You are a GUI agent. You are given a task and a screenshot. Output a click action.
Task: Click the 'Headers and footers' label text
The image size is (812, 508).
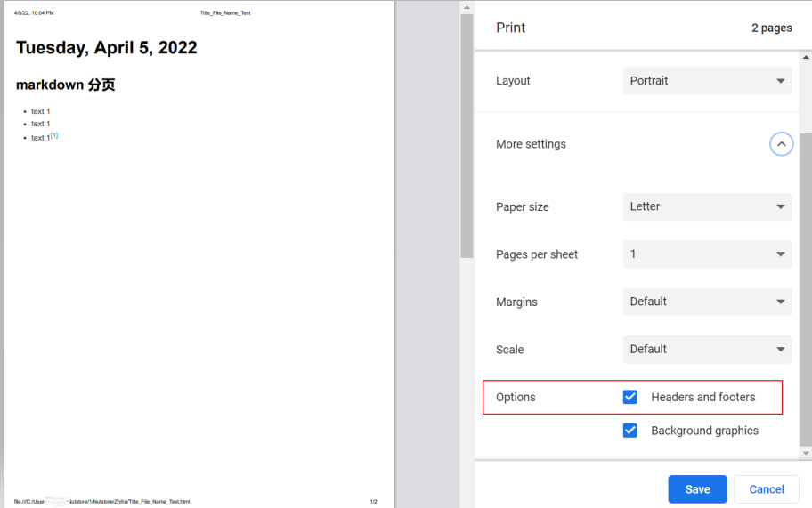coord(702,397)
